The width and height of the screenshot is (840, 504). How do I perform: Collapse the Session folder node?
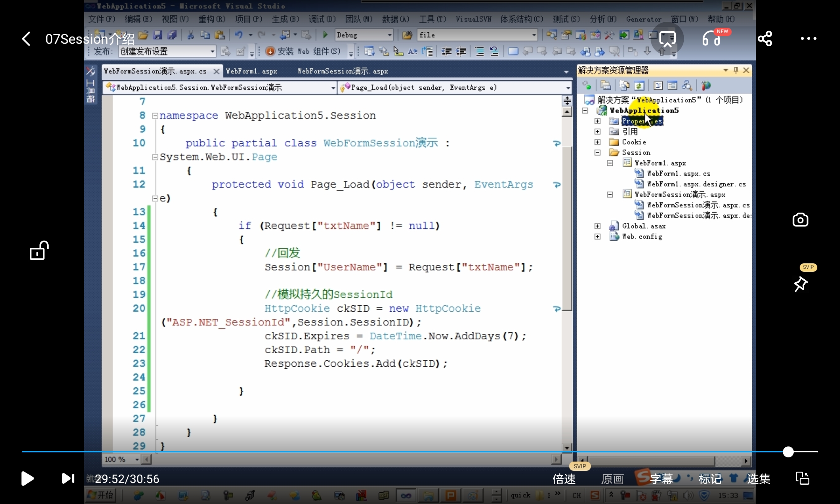[x=597, y=152]
